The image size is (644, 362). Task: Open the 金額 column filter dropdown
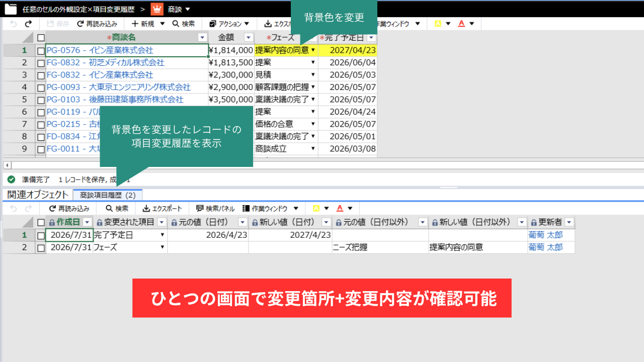tap(248, 38)
